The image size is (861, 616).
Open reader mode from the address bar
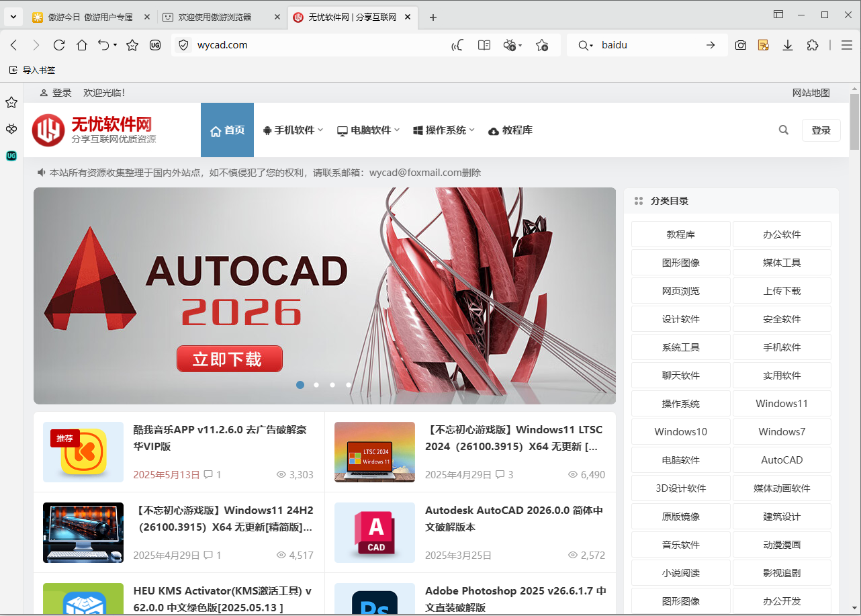pos(484,45)
